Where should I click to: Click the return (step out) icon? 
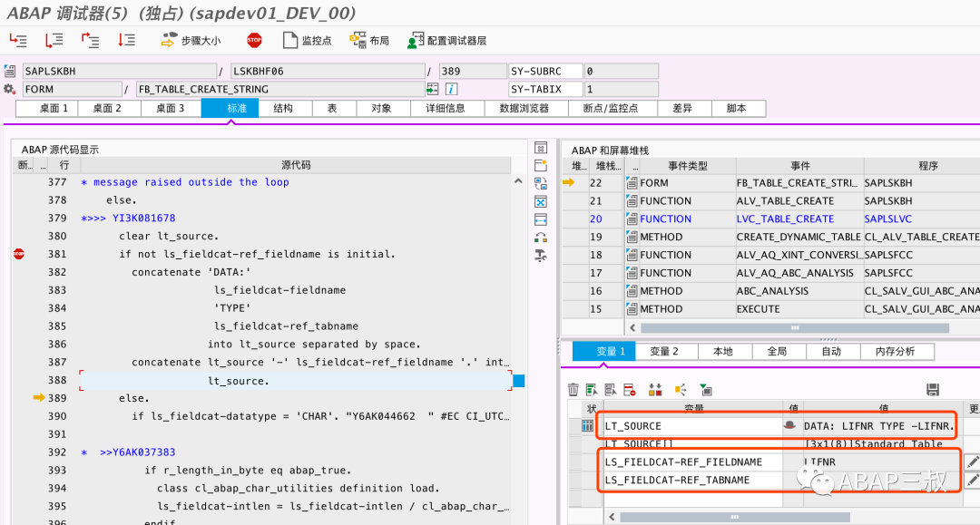click(x=91, y=41)
